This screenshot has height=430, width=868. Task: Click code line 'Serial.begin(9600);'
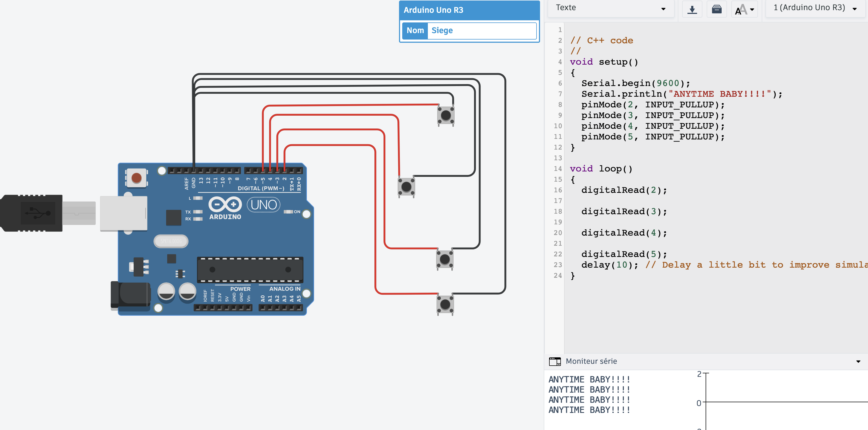(635, 83)
